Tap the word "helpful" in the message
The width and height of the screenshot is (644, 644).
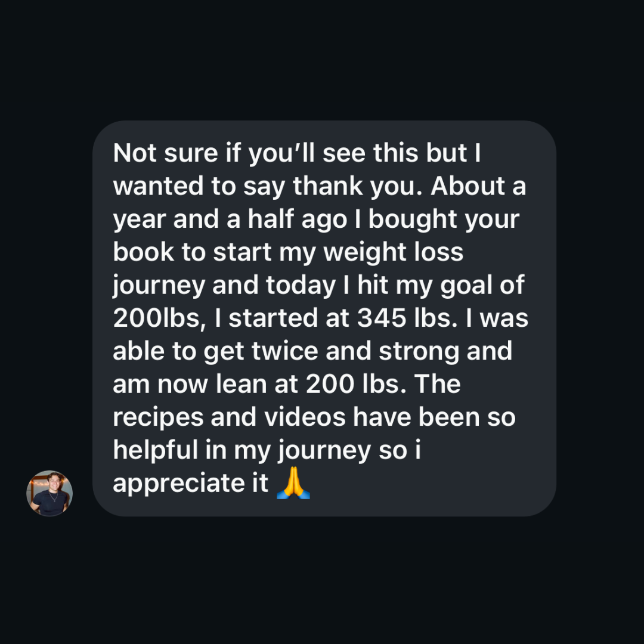(x=153, y=450)
